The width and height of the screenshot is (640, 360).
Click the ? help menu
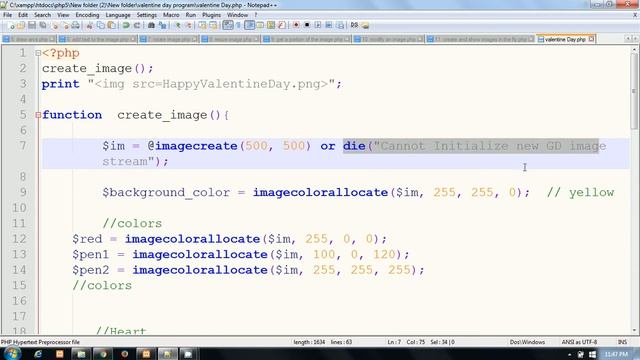tap(256, 15)
